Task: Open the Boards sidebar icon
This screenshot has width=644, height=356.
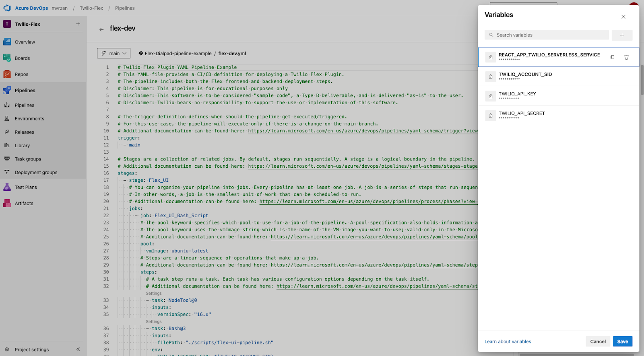Action: coord(7,58)
